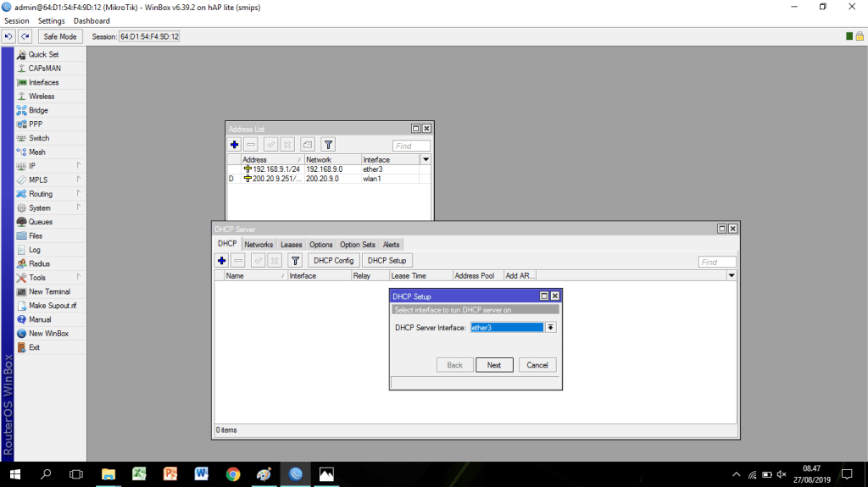Image resolution: width=868 pixels, height=487 pixels.
Task: Open column dropdown in Address List header
Action: (x=426, y=159)
